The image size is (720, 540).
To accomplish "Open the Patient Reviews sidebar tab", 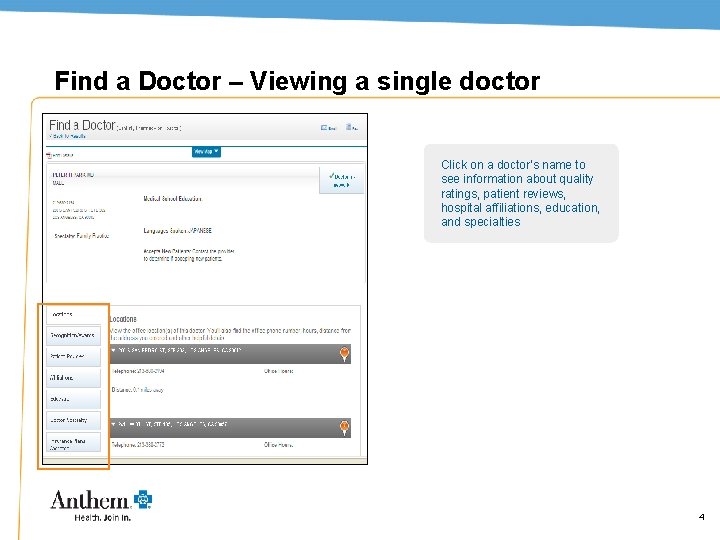I will 73,356.
